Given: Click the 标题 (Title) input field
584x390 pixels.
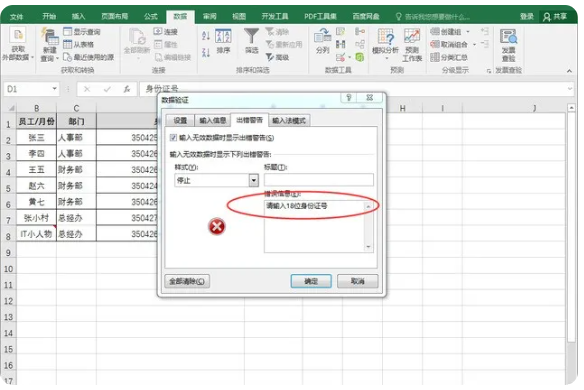Looking at the screenshot, I should coord(319,180).
